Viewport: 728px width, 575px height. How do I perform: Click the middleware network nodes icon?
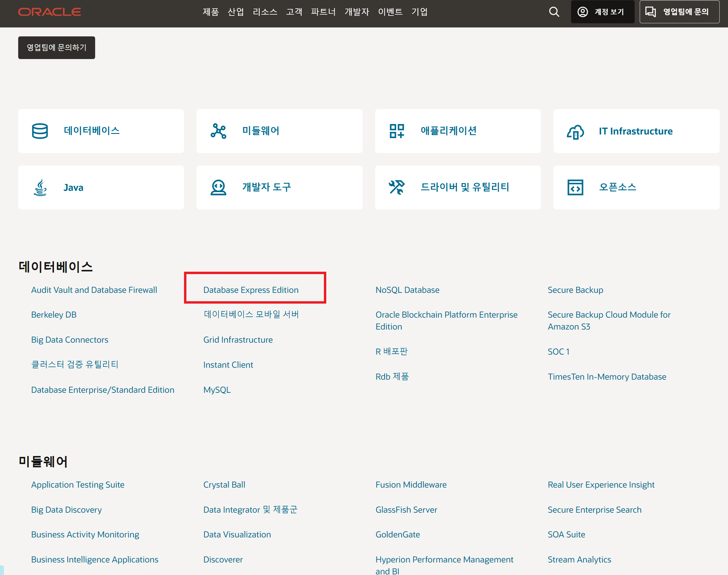[x=218, y=131]
